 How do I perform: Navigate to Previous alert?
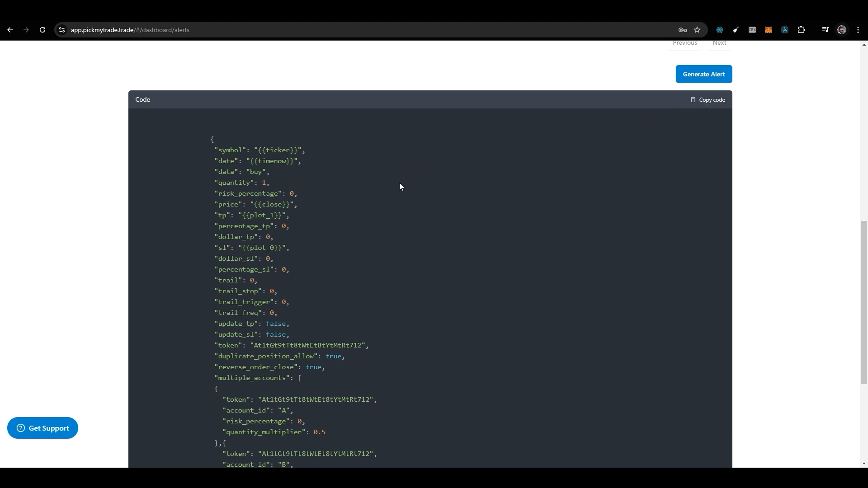click(x=684, y=42)
